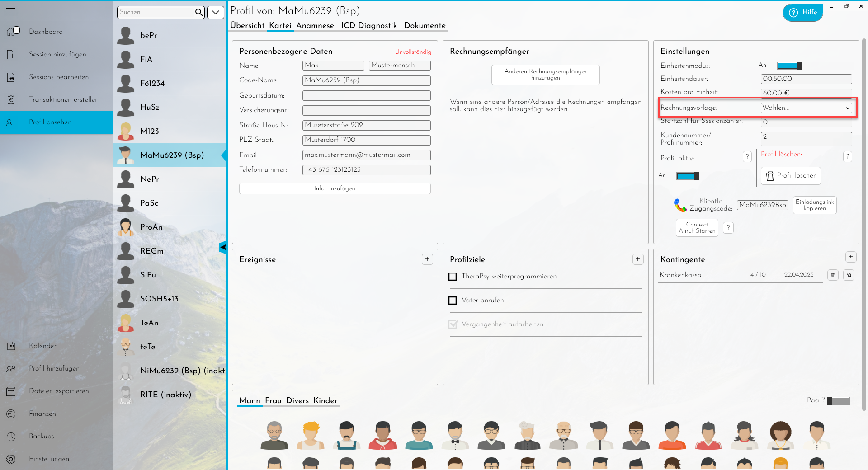Screen dimensions: 868x470
Task: Add a new Kontingente entry with plus
Action: pyautogui.click(x=851, y=257)
